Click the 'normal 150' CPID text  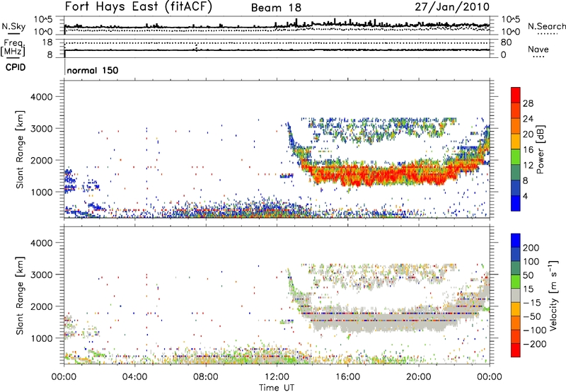[x=93, y=70]
